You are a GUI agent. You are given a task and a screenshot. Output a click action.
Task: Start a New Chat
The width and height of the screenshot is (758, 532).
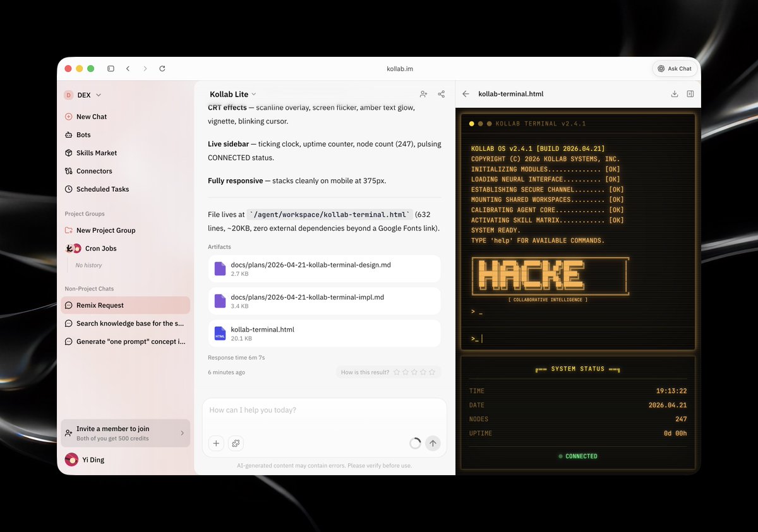point(86,117)
